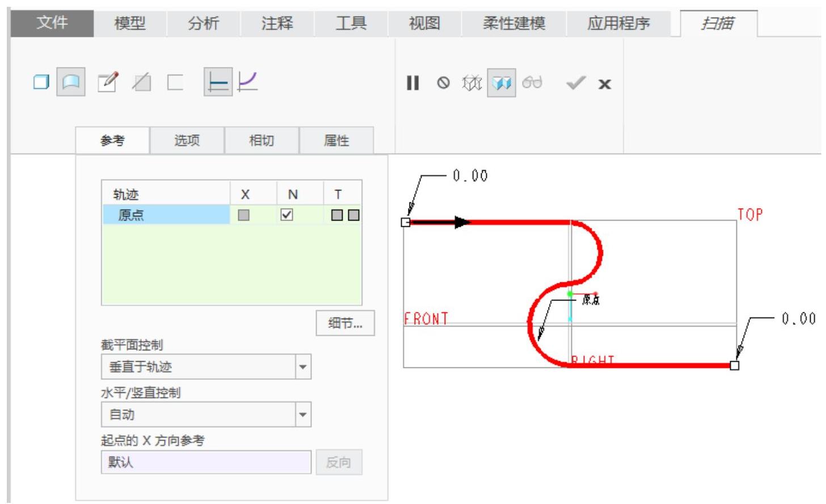Switch to the 注释 ribbon tab
This screenshot has height=504, width=826.
(x=277, y=23)
